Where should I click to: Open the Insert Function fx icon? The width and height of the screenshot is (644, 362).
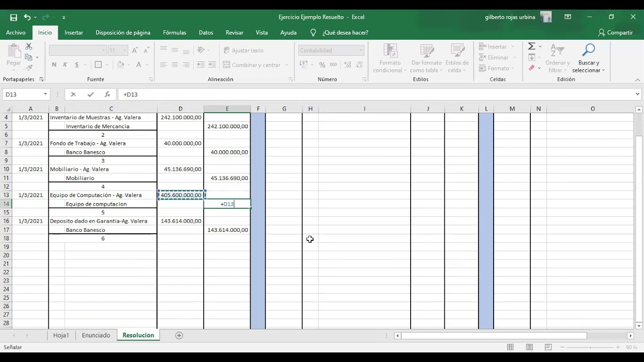point(107,95)
